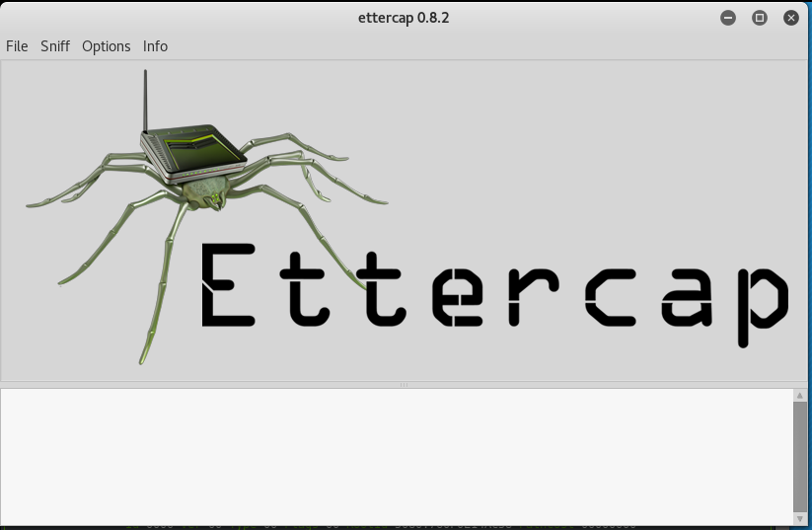This screenshot has height=530, width=812.
Task: Open the Info menu
Action: [155, 46]
